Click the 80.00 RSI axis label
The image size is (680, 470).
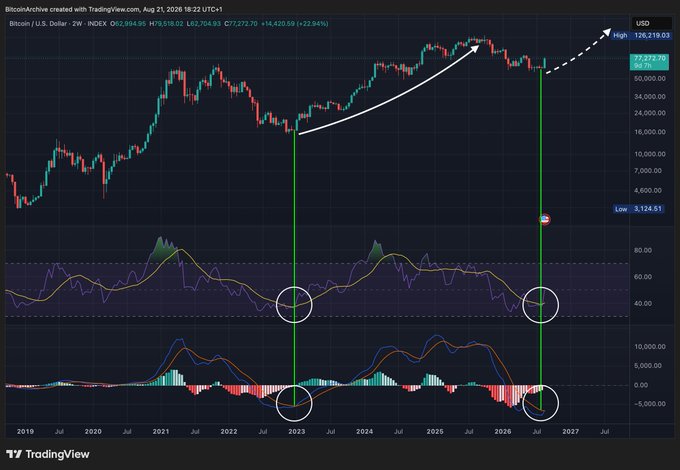643,250
